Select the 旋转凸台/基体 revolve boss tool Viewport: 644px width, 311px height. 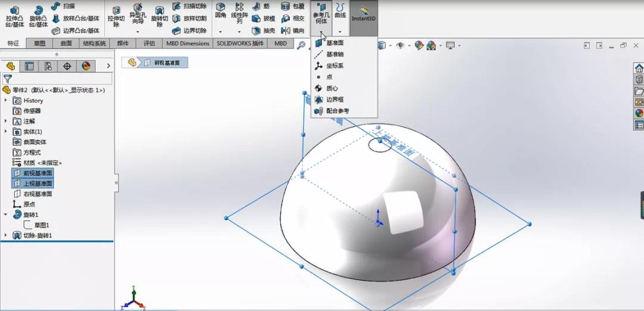(39, 17)
